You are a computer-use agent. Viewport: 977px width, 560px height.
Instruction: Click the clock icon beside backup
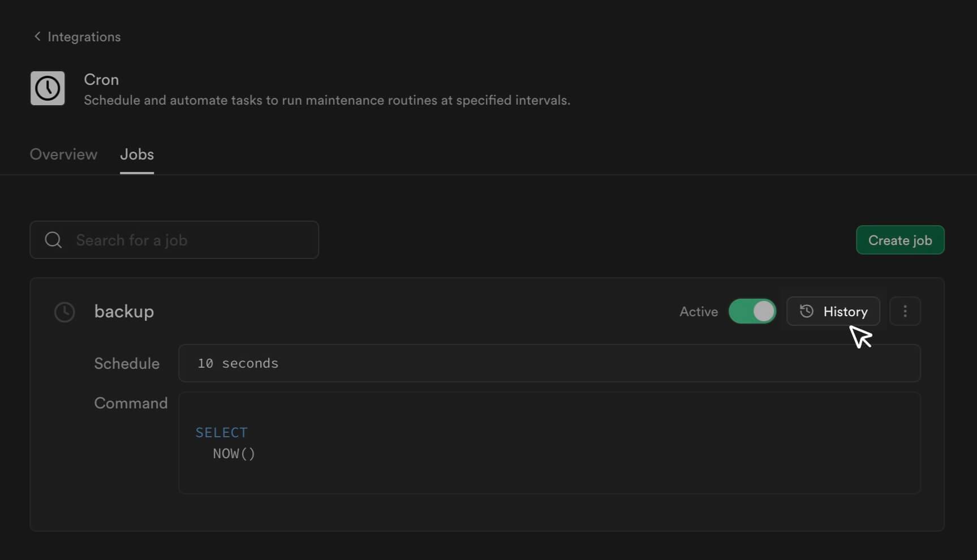(x=64, y=312)
